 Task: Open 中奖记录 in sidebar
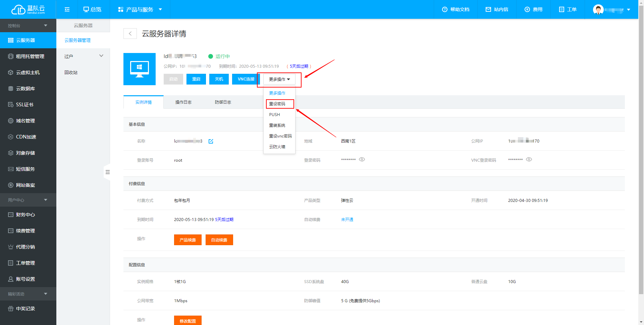[x=28, y=309]
